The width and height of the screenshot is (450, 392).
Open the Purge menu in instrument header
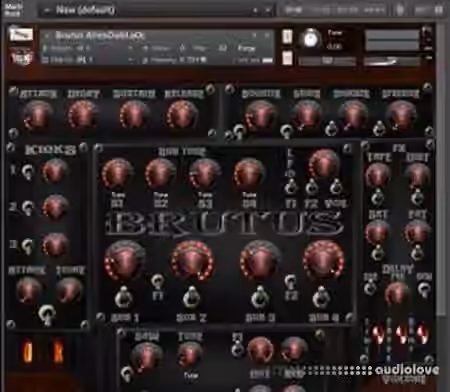click(x=247, y=49)
